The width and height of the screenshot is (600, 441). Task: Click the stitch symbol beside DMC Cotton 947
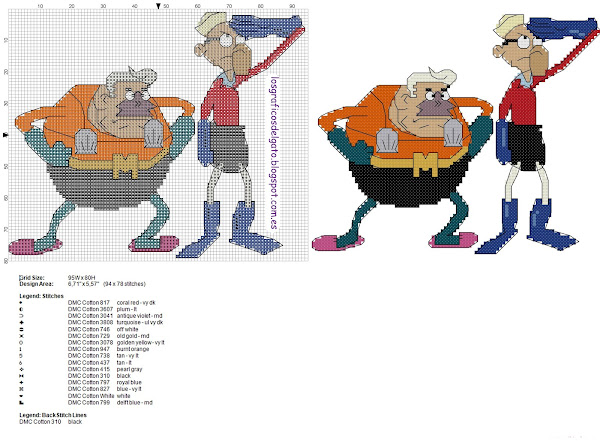tap(21, 349)
